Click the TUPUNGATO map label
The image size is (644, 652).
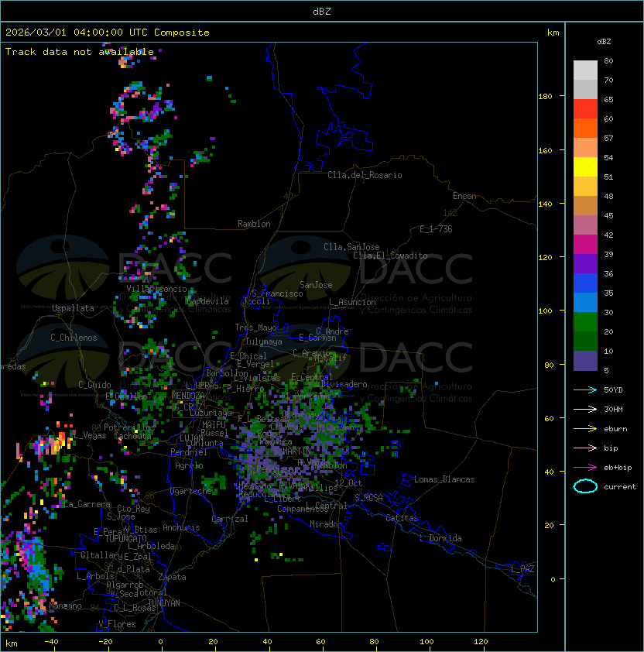[x=125, y=538]
